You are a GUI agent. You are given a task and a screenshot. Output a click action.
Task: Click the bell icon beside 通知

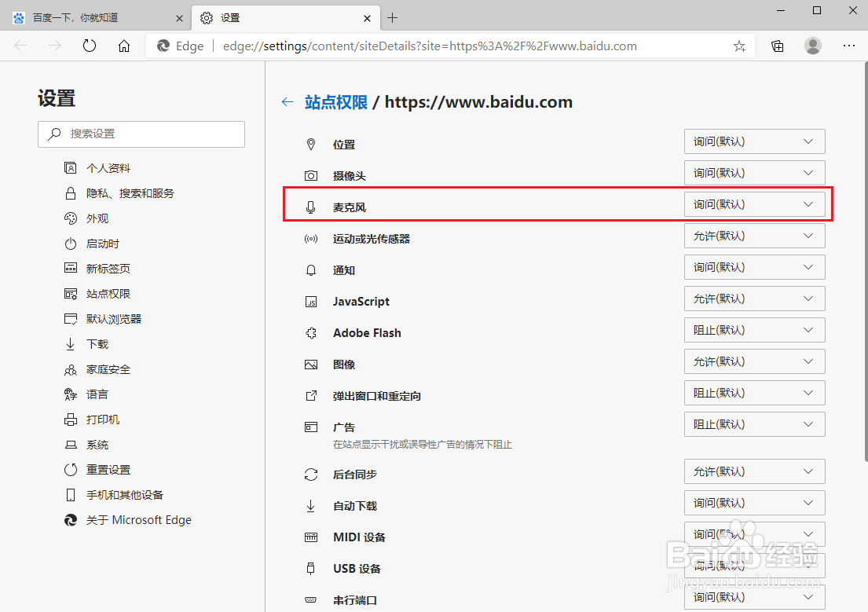coord(311,270)
